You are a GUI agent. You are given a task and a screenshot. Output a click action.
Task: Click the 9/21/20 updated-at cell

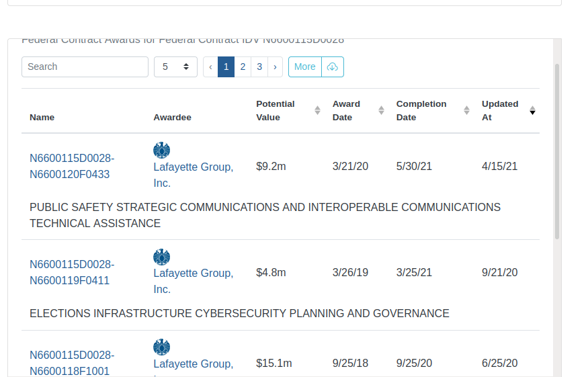pyautogui.click(x=499, y=272)
